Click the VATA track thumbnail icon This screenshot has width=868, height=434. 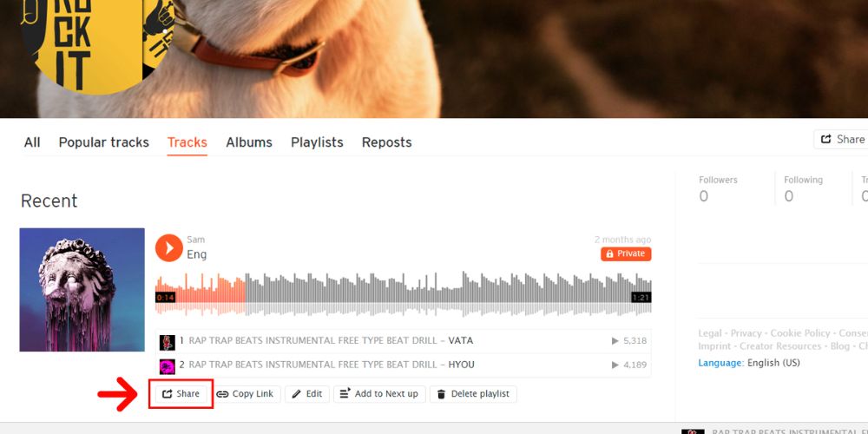[168, 341]
